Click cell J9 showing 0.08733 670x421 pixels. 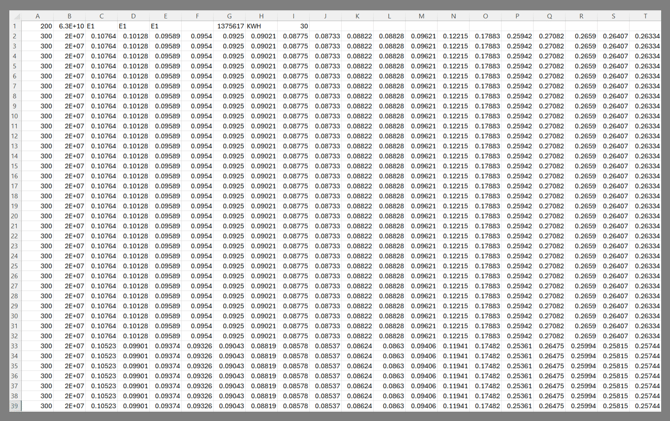pos(326,106)
